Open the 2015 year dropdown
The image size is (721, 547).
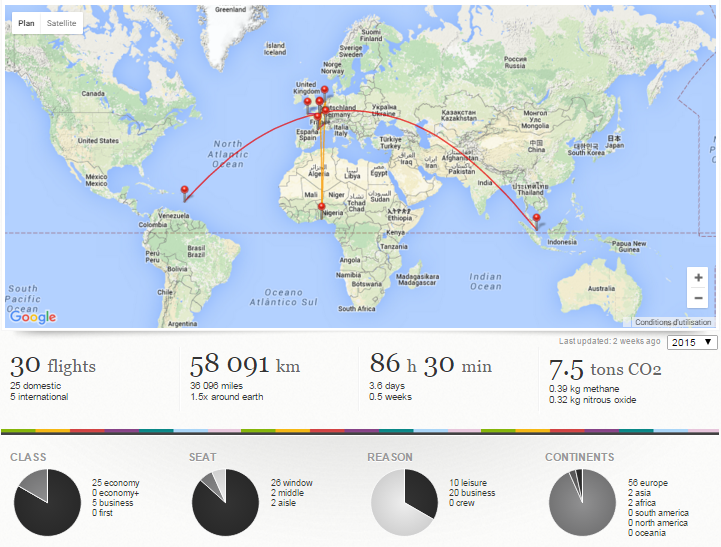click(692, 342)
